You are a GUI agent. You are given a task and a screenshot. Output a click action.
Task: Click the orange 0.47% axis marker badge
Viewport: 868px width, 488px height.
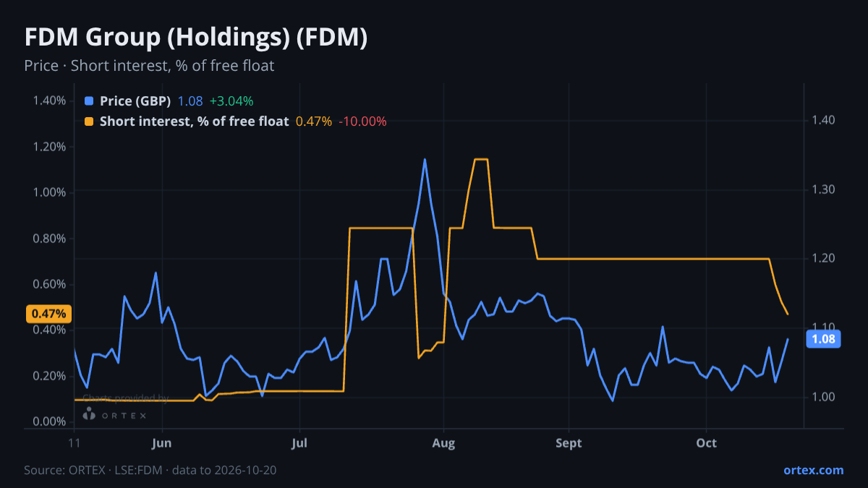[48, 314]
